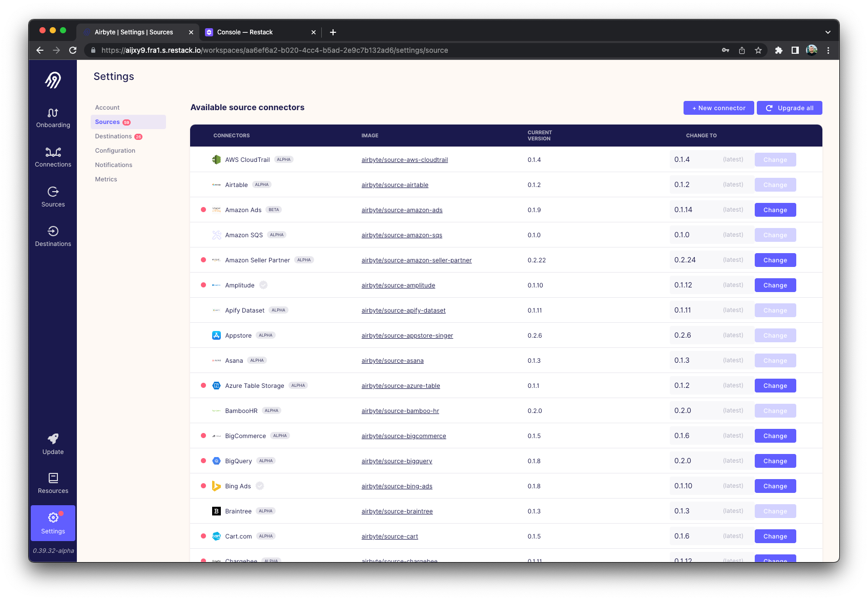The height and width of the screenshot is (600, 868).
Task: Click the browser address bar URL
Action: 275,50
